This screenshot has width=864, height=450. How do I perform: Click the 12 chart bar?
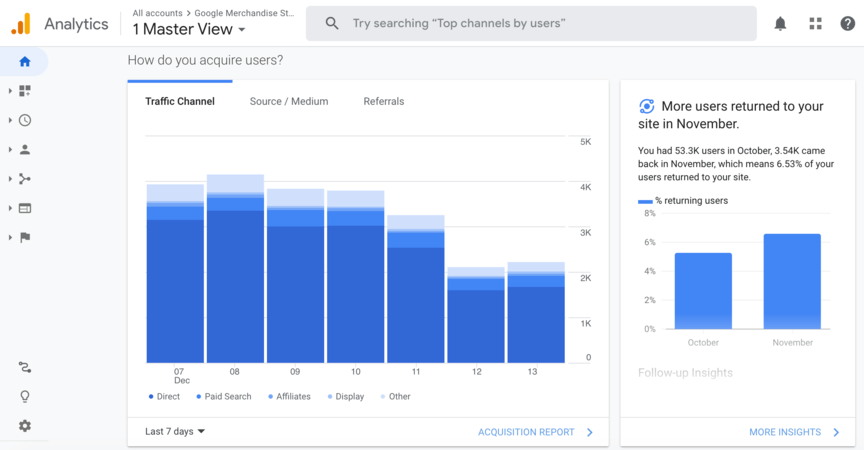pyautogui.click(x=476, y=315)
